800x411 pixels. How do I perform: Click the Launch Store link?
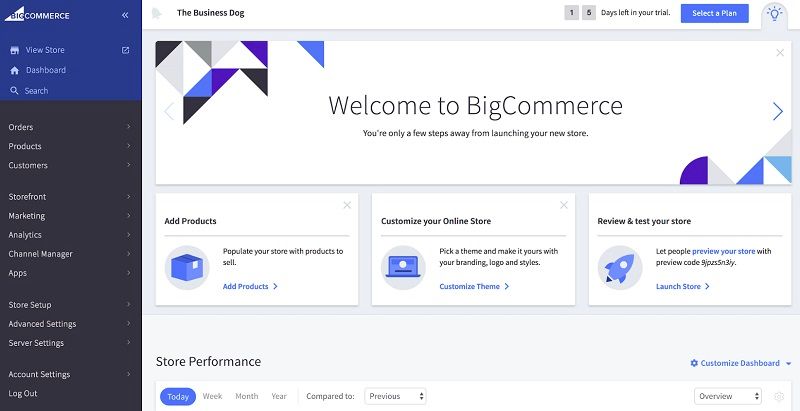[683, 287]
